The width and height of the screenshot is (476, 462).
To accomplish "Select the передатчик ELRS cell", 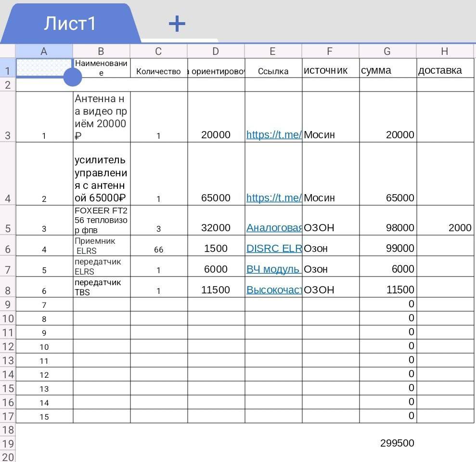I will (102, 266).
